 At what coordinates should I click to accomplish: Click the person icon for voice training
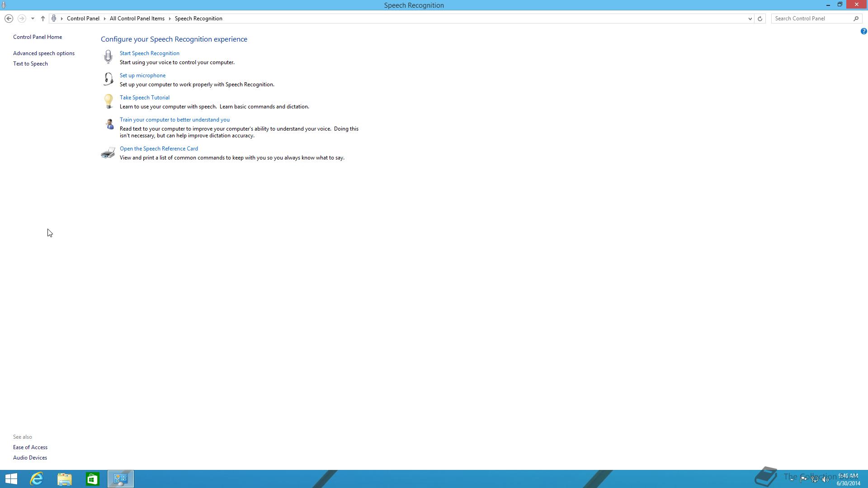(109, 124)
